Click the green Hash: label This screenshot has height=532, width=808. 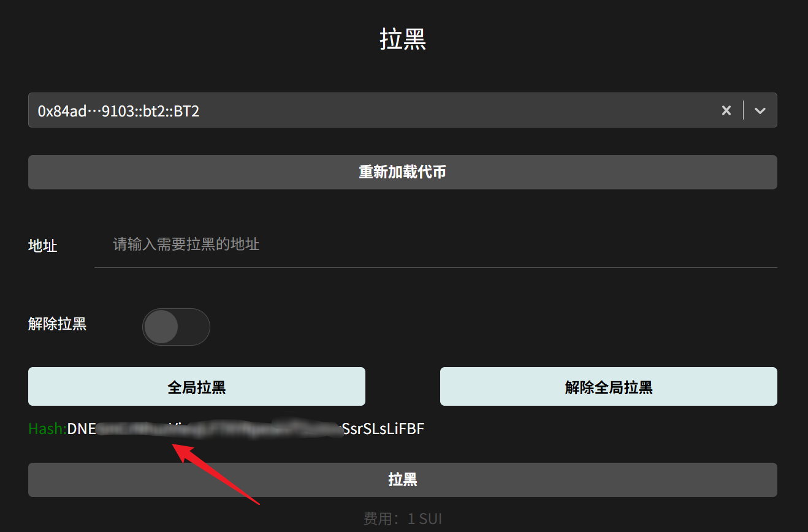pyautogui.click(x=47, y=428)
